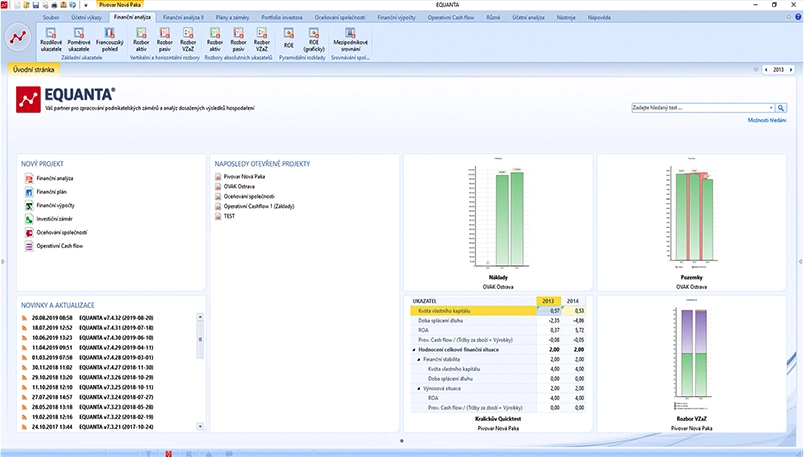Click the search text input field
The height and width of the screenshot is (457, 804).
point(699,108)
